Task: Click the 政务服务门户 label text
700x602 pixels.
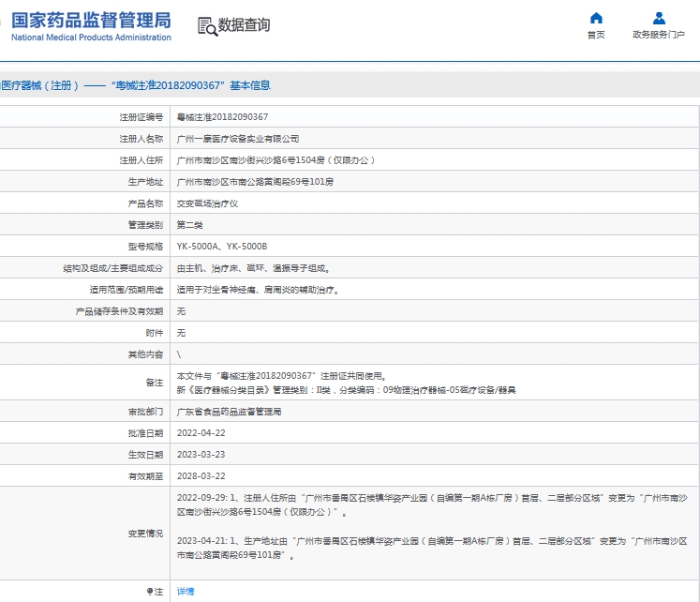Action: (659, 35)
